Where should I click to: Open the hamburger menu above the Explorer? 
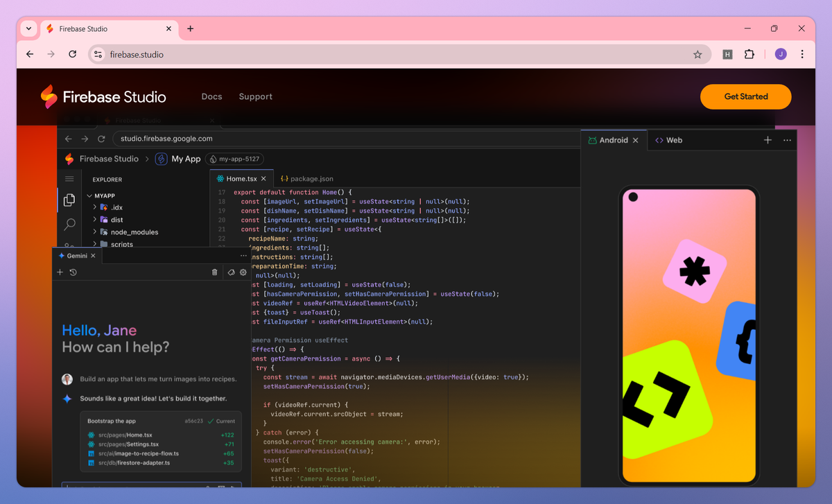pos(69,178)
